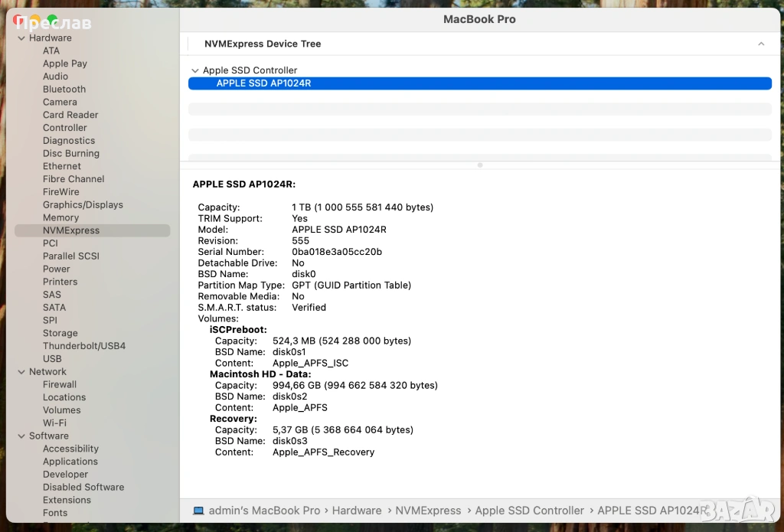This screenshot has height=532, width=784.
Task: Click the laptop icon in the path bar
Action: (198, 511)
